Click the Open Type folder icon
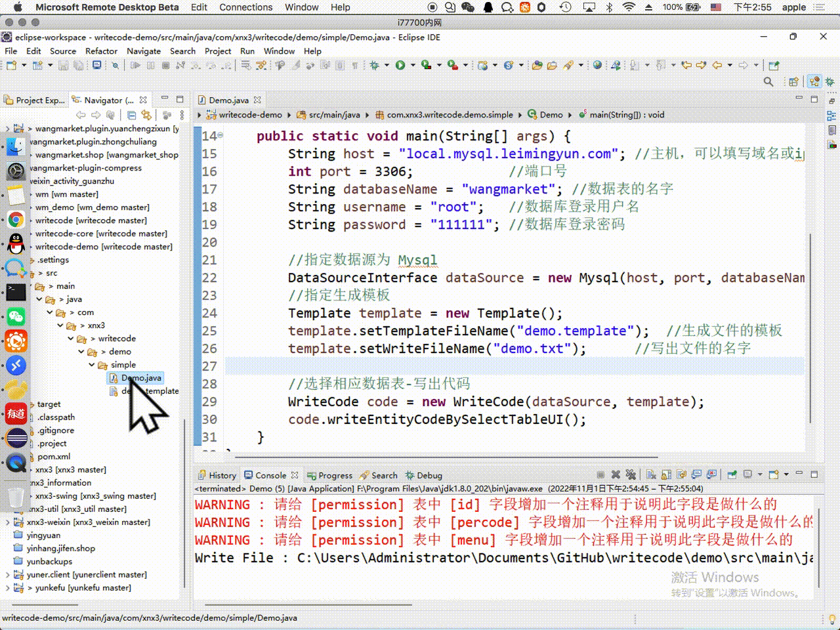 [x=537, y=65]
